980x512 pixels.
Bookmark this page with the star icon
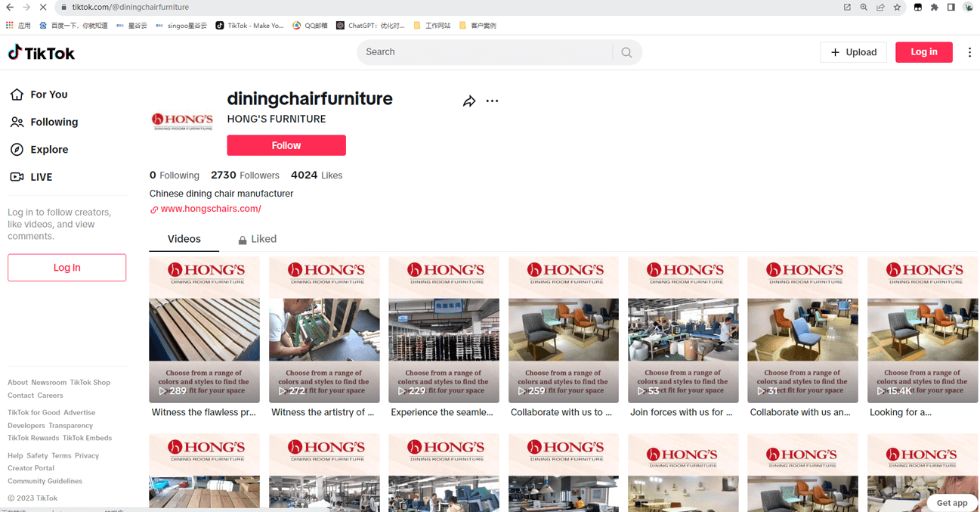(897, 8)
